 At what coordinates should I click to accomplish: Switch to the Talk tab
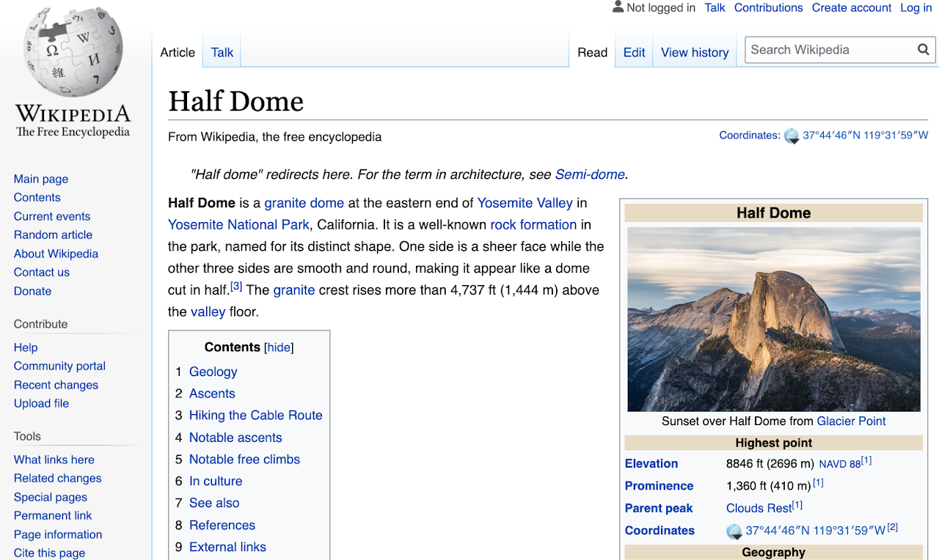tap(222, 52)
